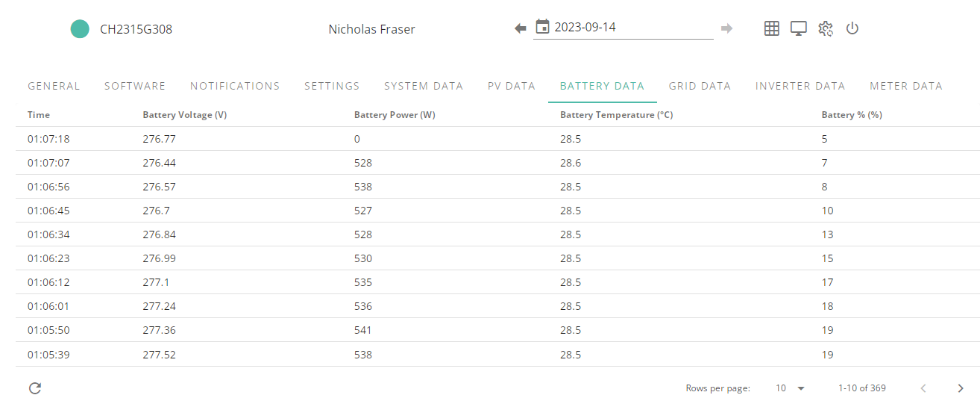Image resolution: width=980 pixels, height=398 pixels.
Task: Click the refresh table icon
Action: click(35, 388)
